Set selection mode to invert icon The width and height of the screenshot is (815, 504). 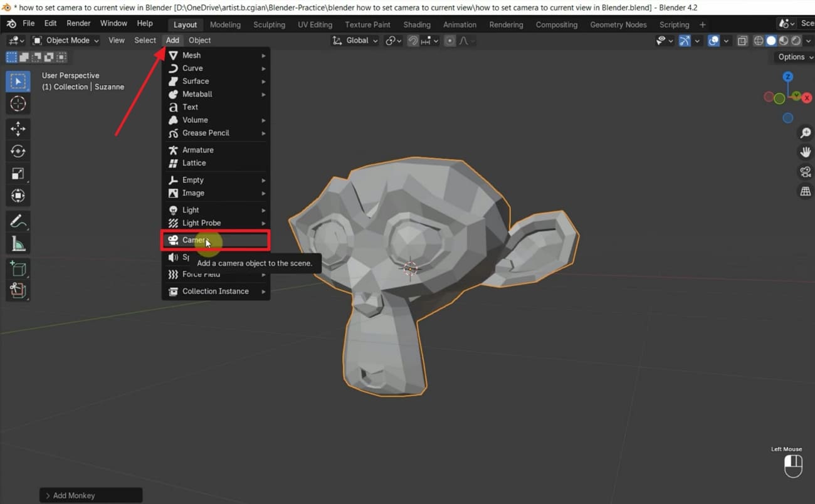coord(49,57)
